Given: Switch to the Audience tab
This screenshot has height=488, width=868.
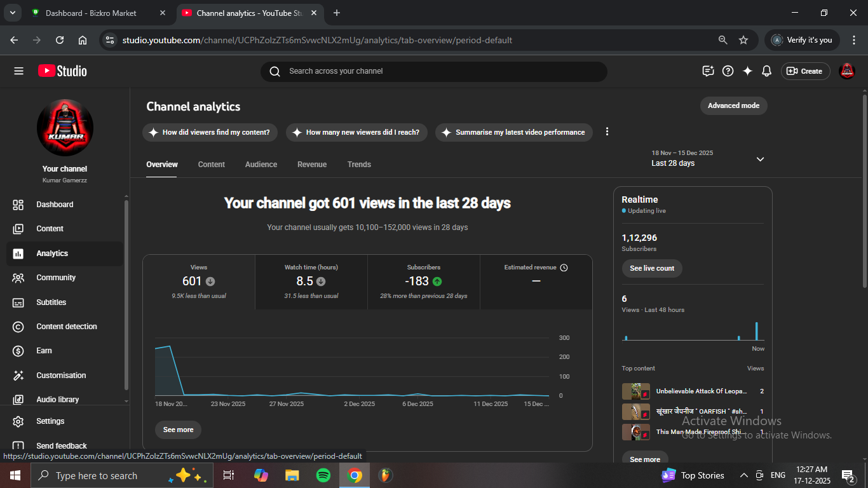Looking at the screenshot, I should click(x=261, y=165).
